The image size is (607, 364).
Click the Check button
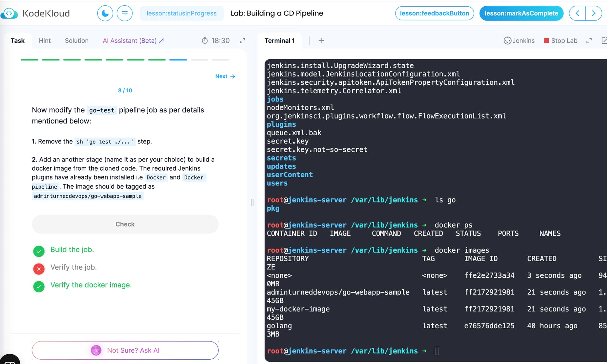click(125, 224)
